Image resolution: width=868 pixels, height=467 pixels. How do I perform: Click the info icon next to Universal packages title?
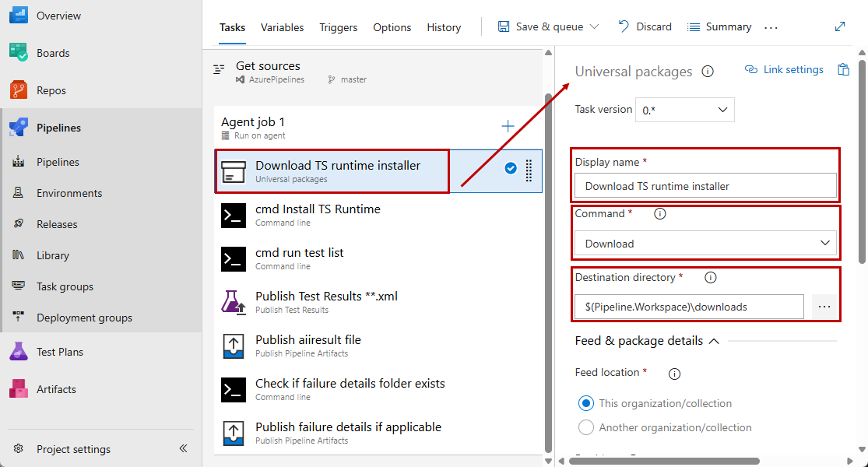(708, 71)
